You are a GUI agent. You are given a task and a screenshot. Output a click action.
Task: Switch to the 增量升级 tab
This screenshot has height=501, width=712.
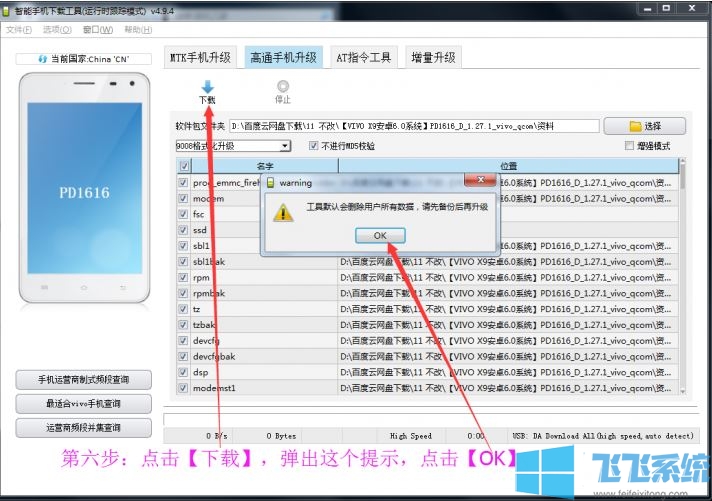pos(433,58)
